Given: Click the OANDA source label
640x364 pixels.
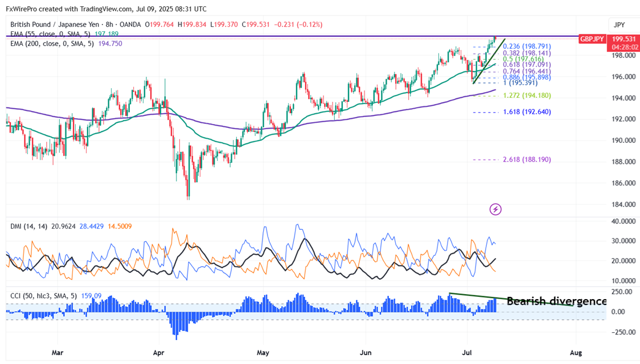Looking at the screenshot, I should click(x=130, y=24).
